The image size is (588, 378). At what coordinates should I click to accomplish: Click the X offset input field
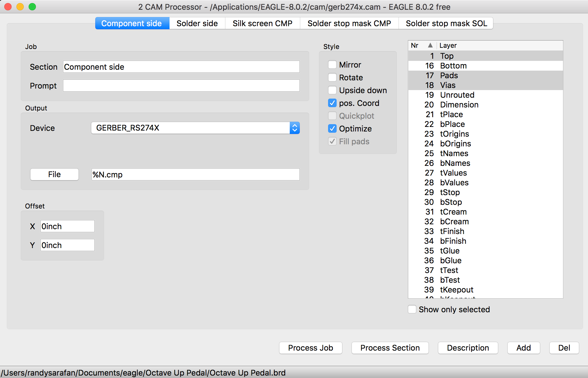pos(67,226)
